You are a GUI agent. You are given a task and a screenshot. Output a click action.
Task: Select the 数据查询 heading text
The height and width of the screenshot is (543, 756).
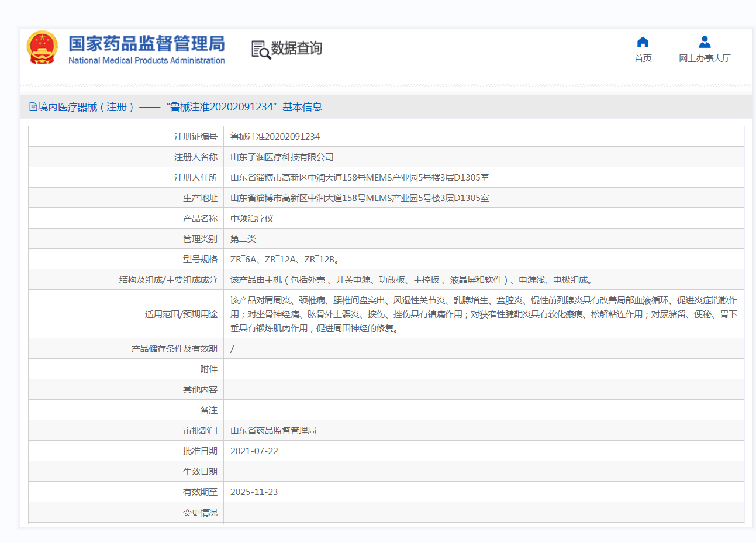pos(296,49)
